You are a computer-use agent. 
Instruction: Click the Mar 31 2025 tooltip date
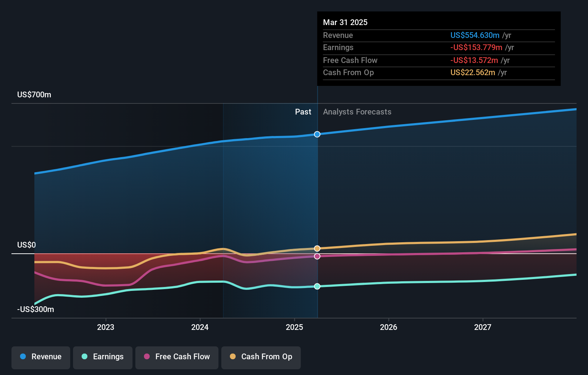click(345, 23)
